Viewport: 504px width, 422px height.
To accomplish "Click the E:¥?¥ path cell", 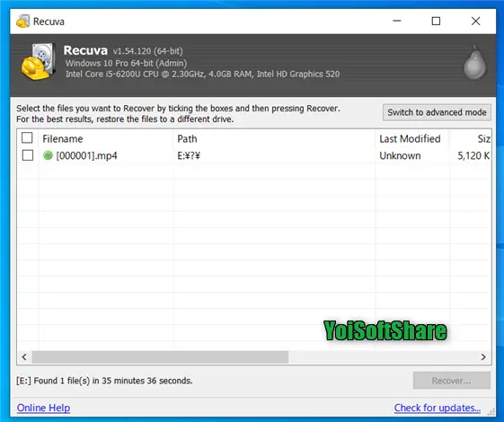I will click(189, 155).
